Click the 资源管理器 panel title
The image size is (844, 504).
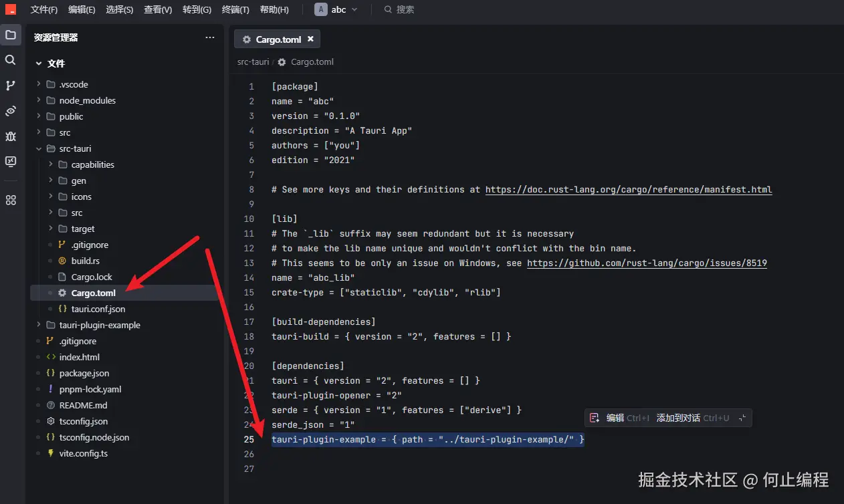point(56,37)
